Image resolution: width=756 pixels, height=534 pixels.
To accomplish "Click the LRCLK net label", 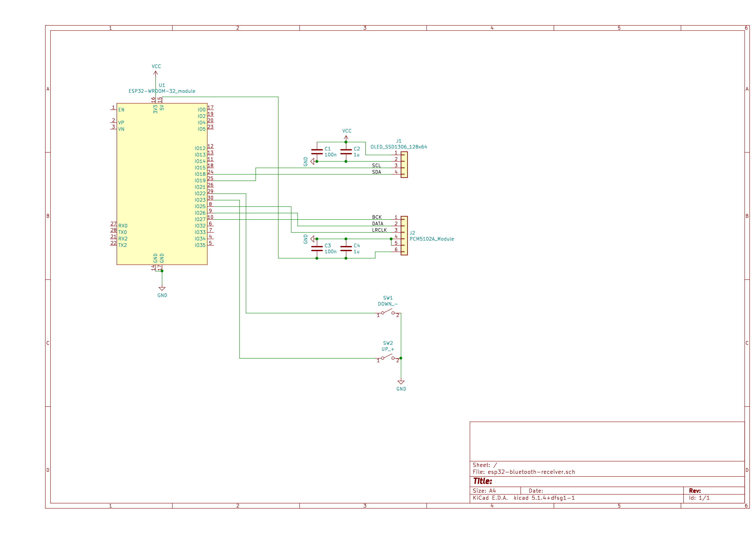I will [379, 230].
